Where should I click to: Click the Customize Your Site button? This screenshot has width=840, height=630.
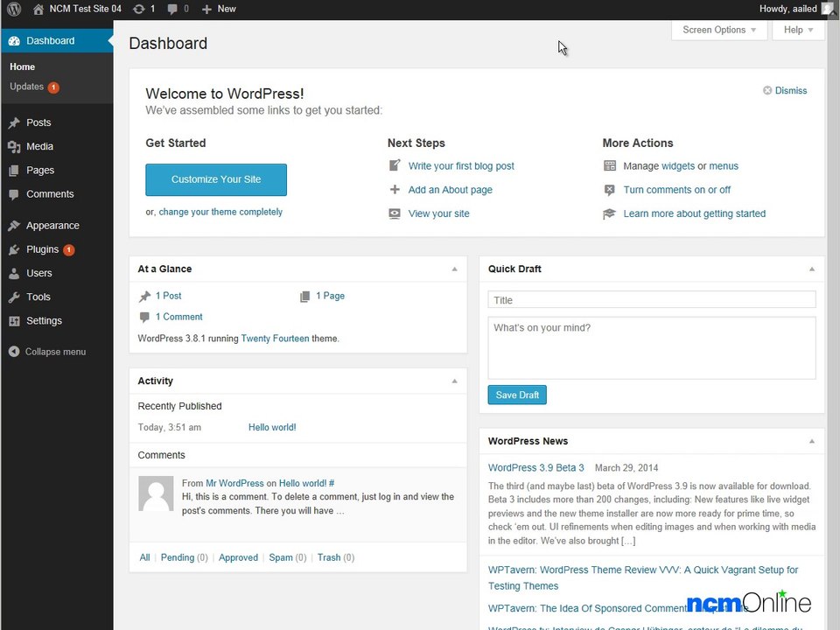pos(216,179)
